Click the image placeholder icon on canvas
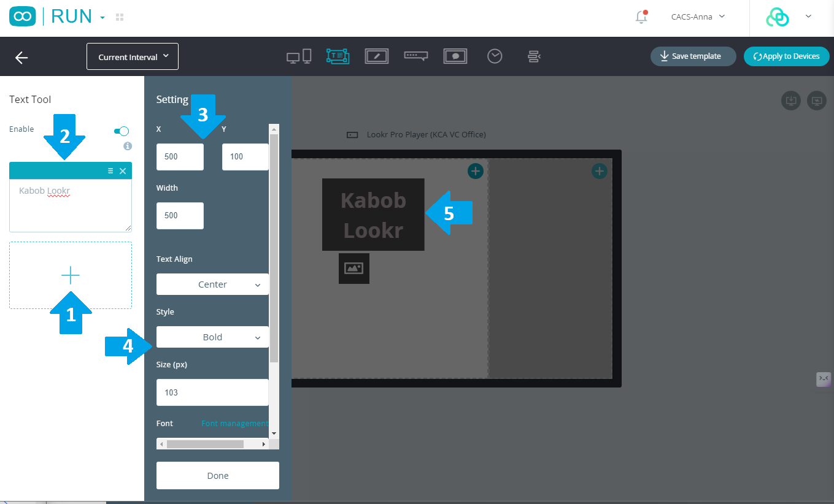This screenshot has height=504, width=834. (354, 269)
